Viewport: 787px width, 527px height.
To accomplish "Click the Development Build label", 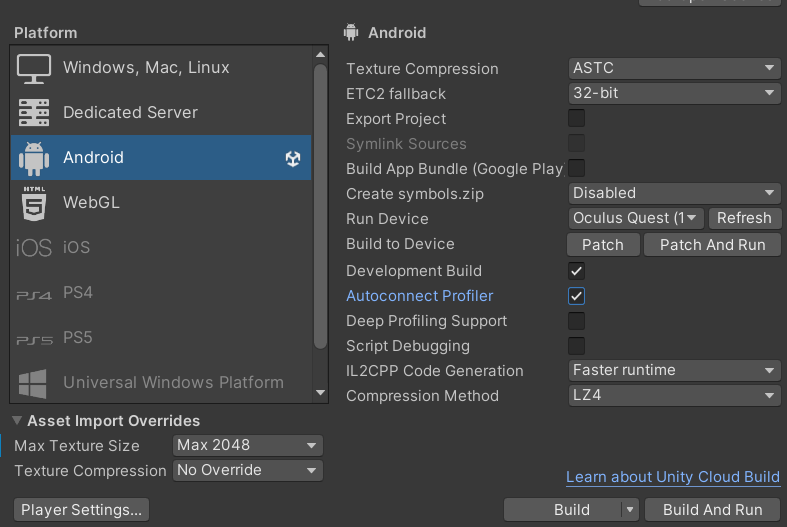I will point(414,271).
